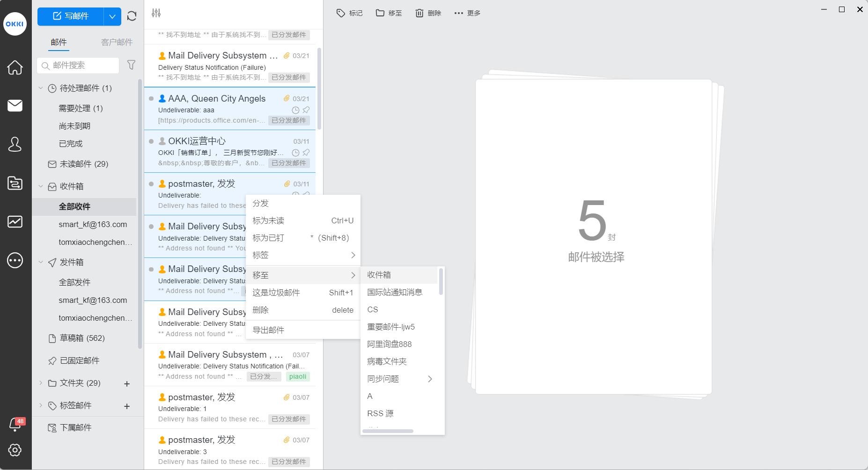The width and height of the screenshot is (868, 470).
Task: Open the 草稿箱 (562) folder
Action: click(84, 338)
